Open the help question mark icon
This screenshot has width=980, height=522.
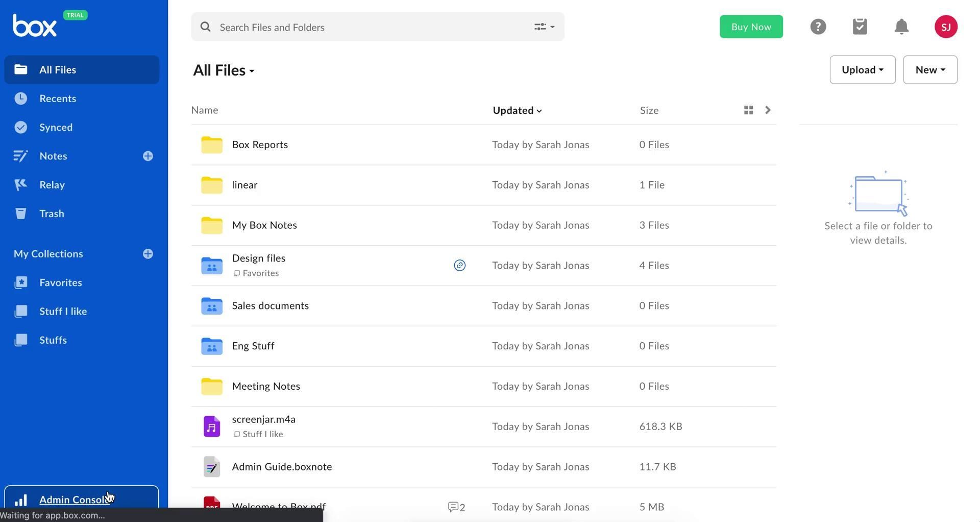click(818, 27)
